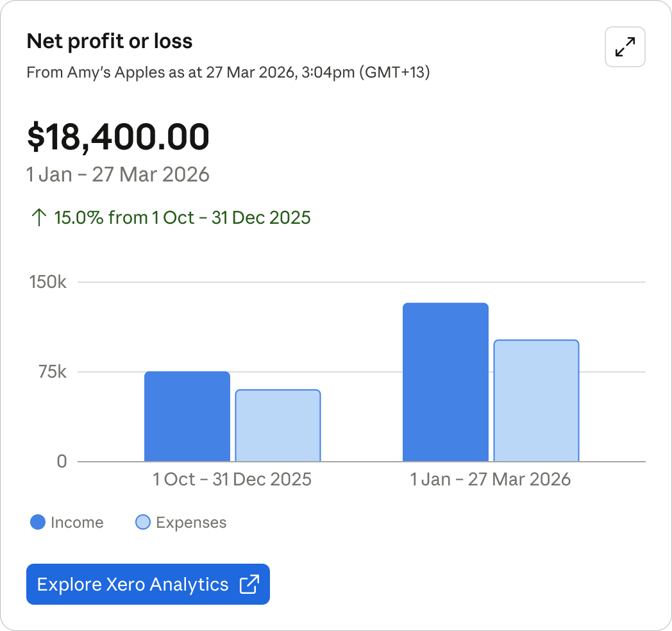Click the 'From Amy's Apples' timestamp subtitle
Screen dimensions: 672x631
pos(228,72)
